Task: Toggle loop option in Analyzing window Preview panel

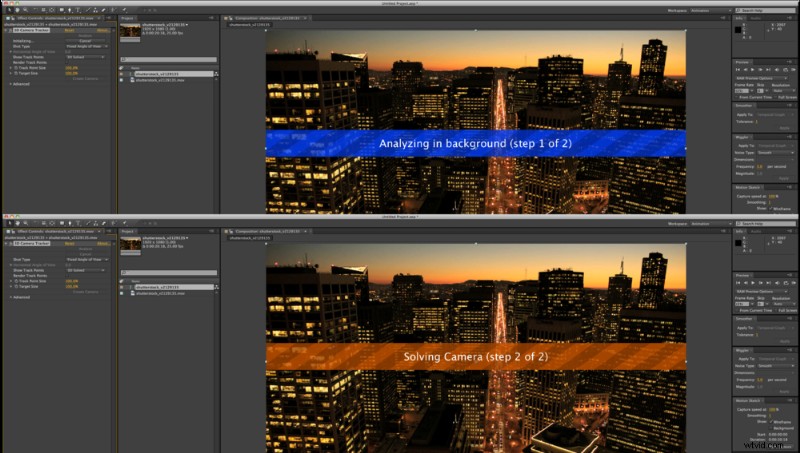Action: [786, 70]
